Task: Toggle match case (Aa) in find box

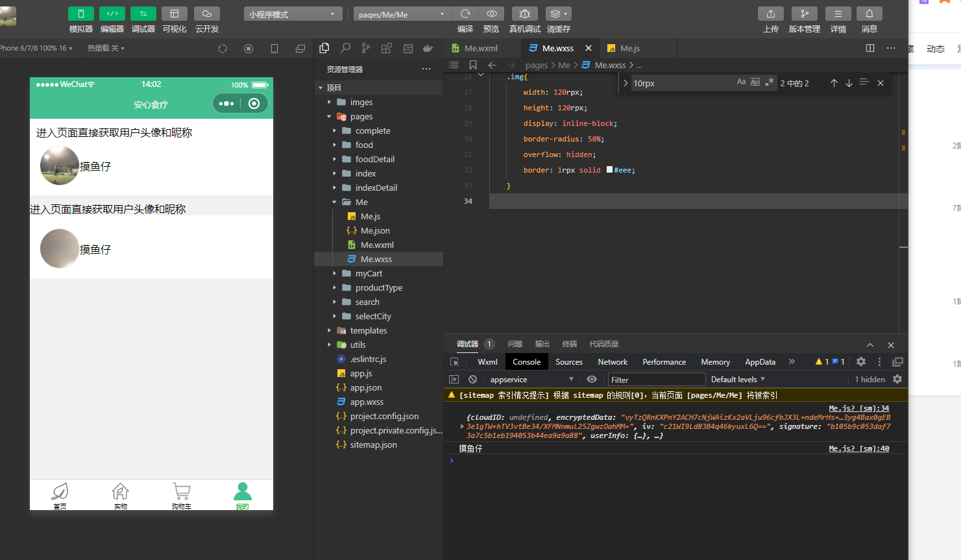Action: pos(741,82)
